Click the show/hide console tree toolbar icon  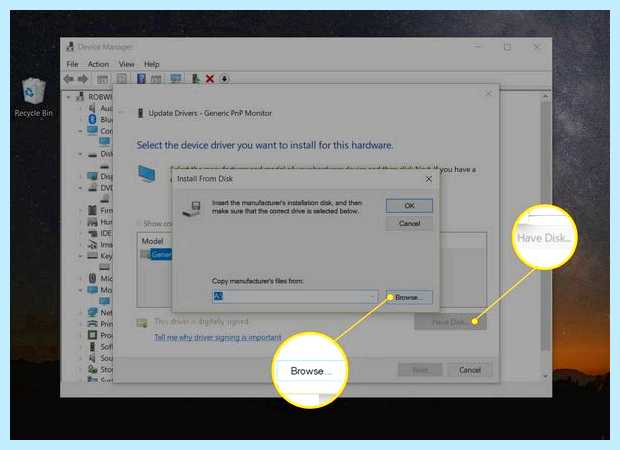pyautogui.click(x=102, y=79)
